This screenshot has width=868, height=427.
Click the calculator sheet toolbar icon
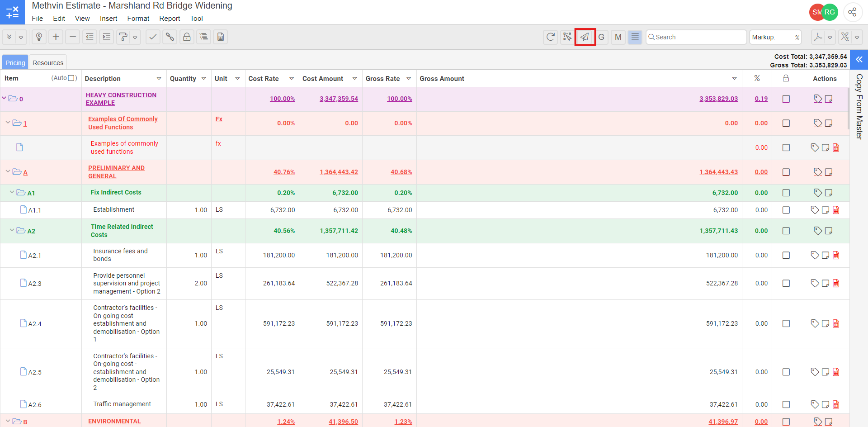point(221,37)
